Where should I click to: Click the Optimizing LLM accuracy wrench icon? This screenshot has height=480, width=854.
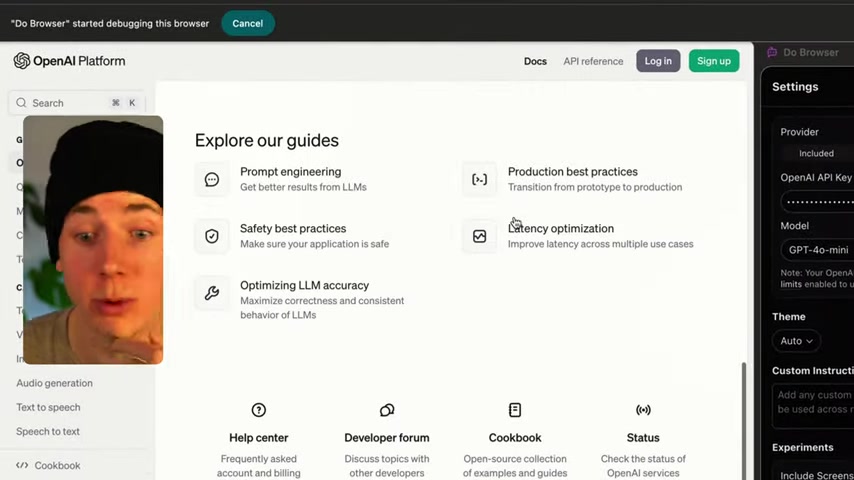[x=212, y=293]
